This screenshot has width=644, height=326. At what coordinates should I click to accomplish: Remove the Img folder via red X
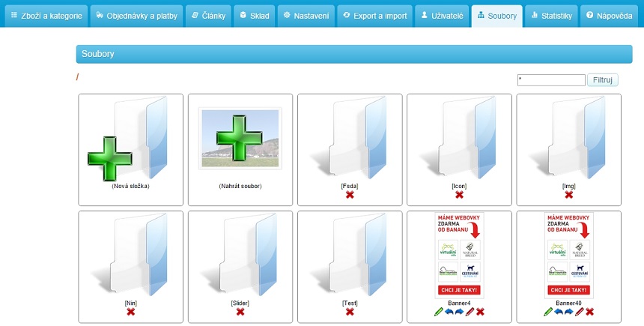568,195
